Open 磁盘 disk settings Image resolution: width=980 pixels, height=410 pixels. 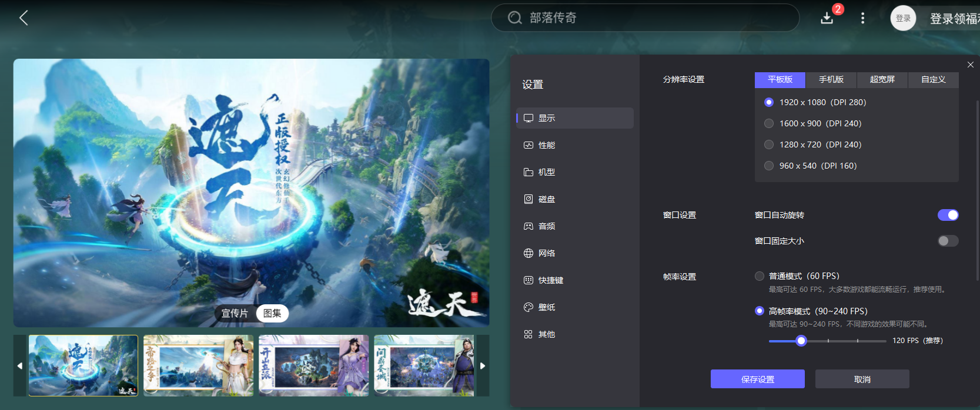pyautogui.click(x=575, y=199)
